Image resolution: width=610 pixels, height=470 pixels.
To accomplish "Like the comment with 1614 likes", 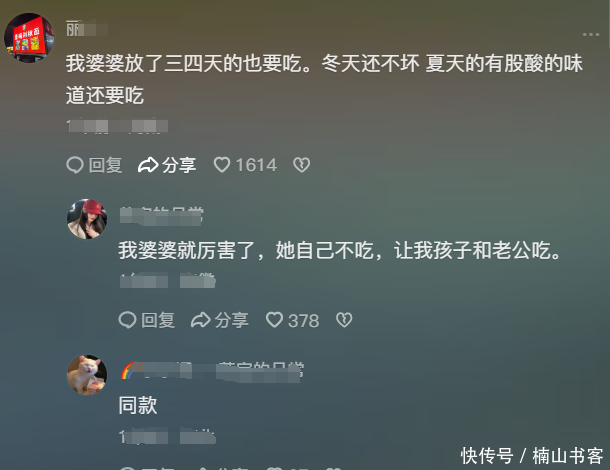I will [x=222, y=165].
